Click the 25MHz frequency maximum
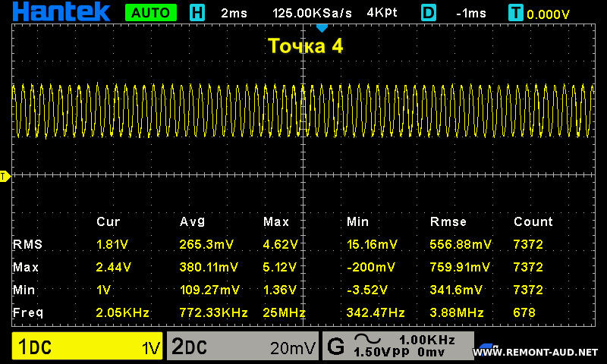The height and width of the screenshot is (364, 607). tap(284, 312)
